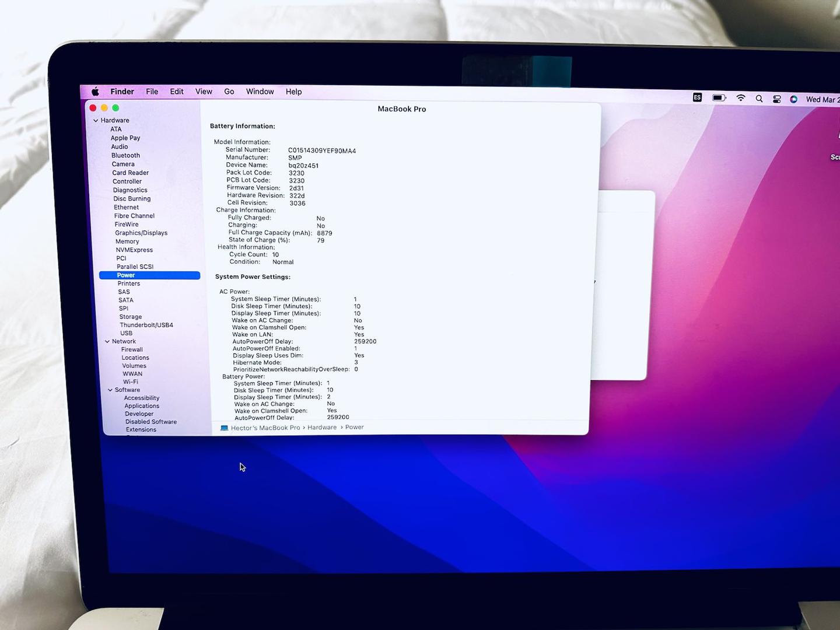Select Thunderbolt/USB4 in the sidebar
The width and height of the screenshot is (840, 630).
pyautogui.click(x=146, y=325)
